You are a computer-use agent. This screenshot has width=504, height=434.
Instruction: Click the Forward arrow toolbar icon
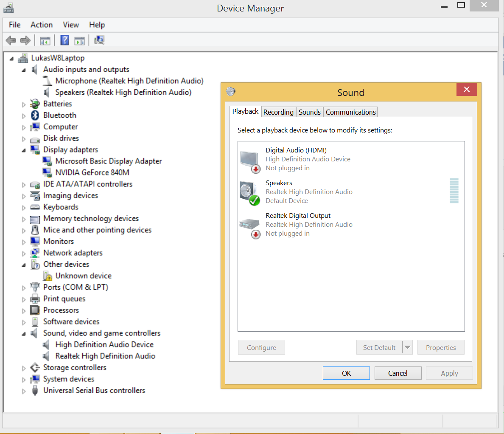click(25, 40)
